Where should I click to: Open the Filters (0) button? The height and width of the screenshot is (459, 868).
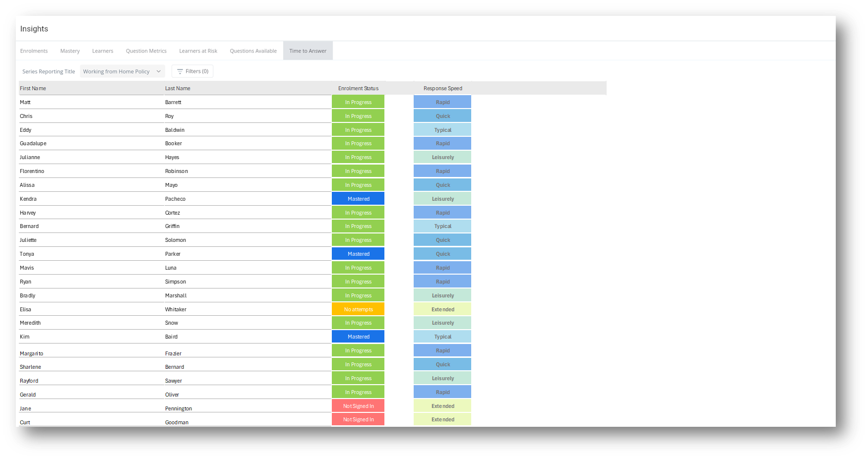pos(192,71)
